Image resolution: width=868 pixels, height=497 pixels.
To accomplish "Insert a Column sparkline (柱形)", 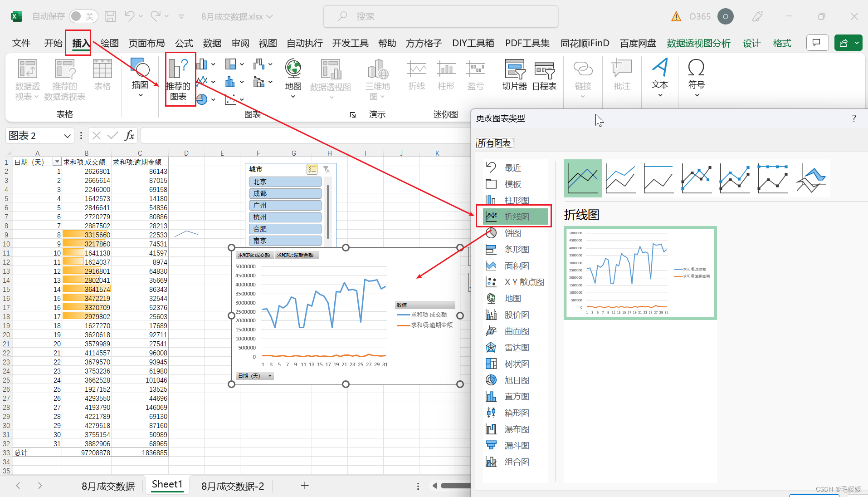I will [x=446, y=75].
